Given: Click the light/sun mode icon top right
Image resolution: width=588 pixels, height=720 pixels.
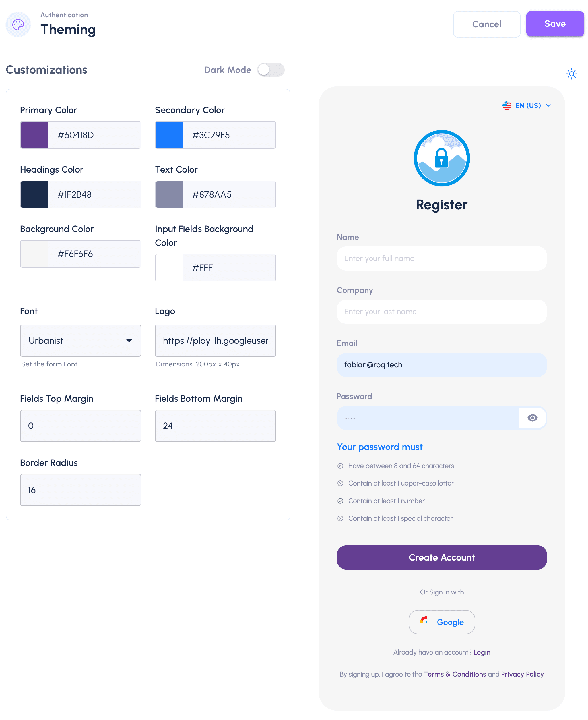Looking at the screenshot, I should [571, 74].
